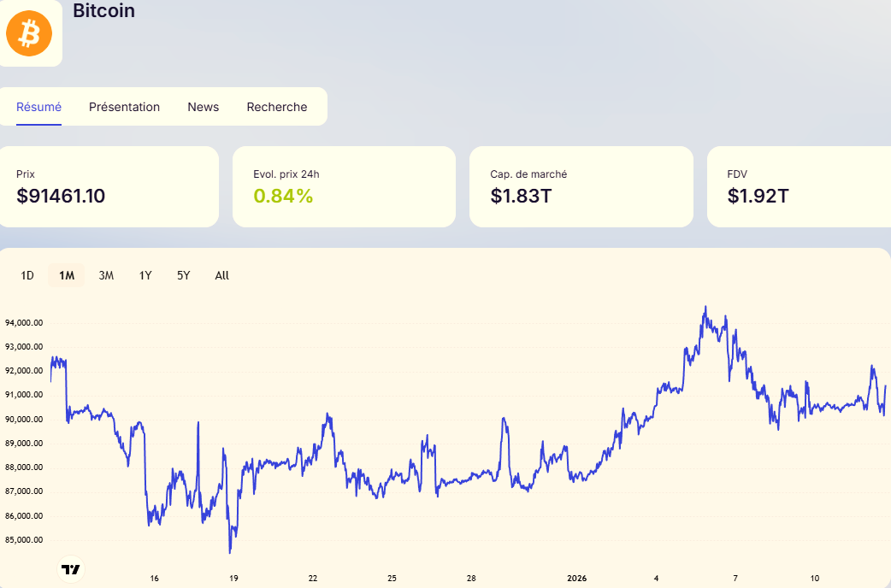This screenshot has width=891, height=588.
Task: Switch to the Résumé tab
Action: click(38, 107)
